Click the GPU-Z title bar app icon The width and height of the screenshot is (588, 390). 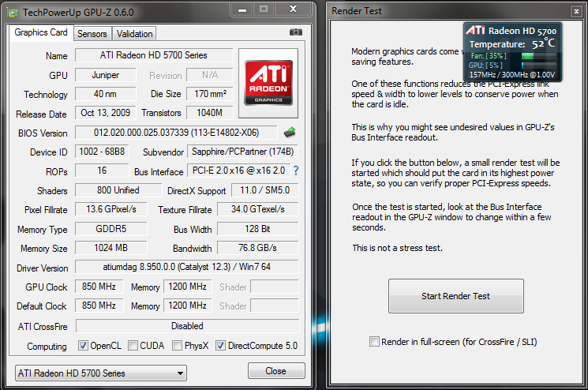click(x=13, y=13)
